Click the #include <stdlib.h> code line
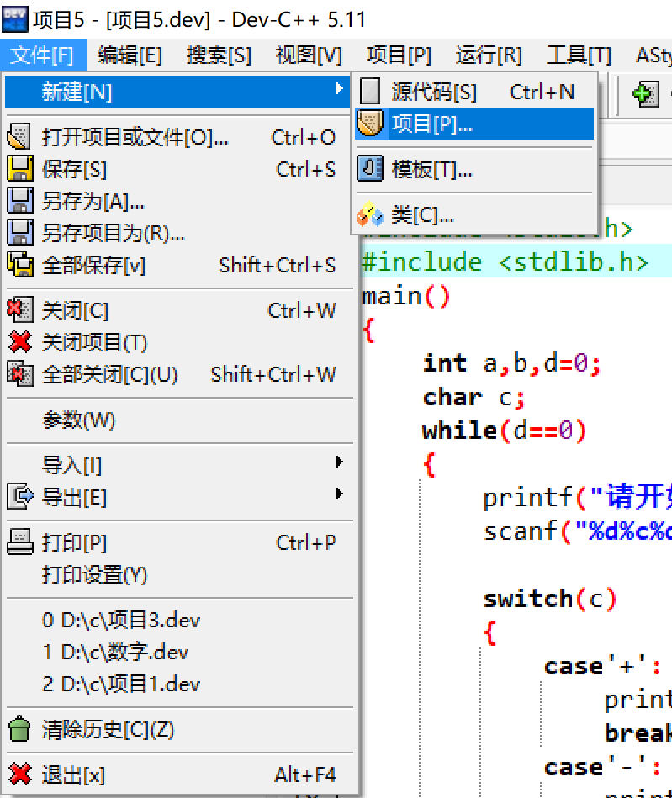 [505, 262]
